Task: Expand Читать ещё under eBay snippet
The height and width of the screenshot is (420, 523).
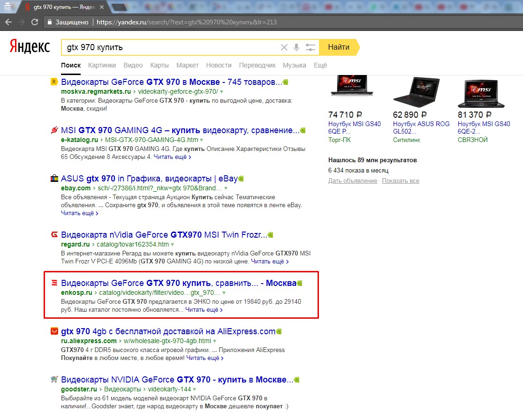Action: [80, 213]
